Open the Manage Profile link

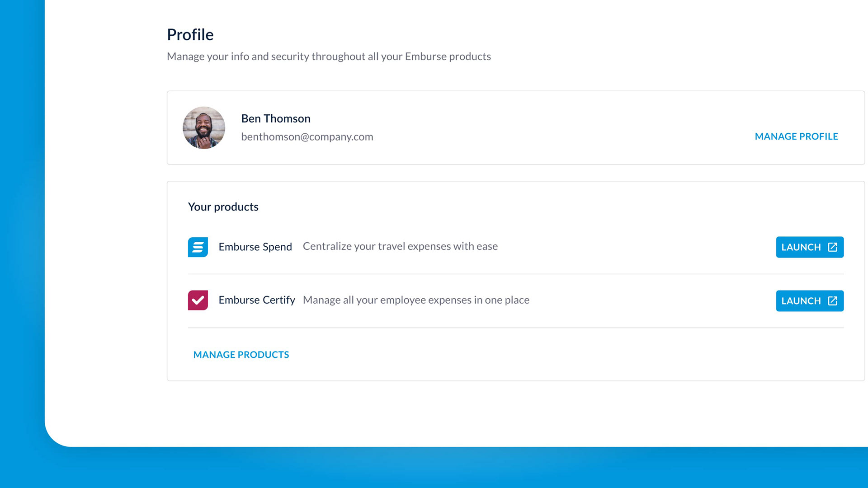coord(796,136)
